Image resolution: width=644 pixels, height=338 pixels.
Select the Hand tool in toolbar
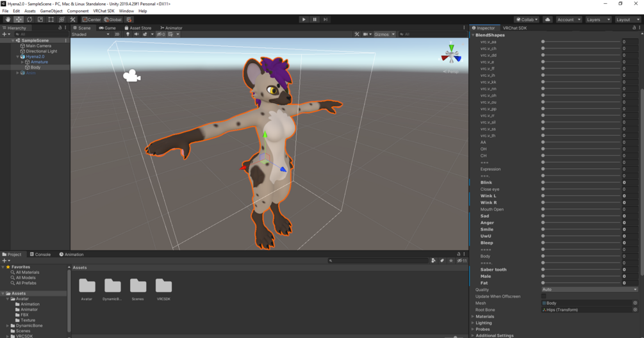[8, 19]
